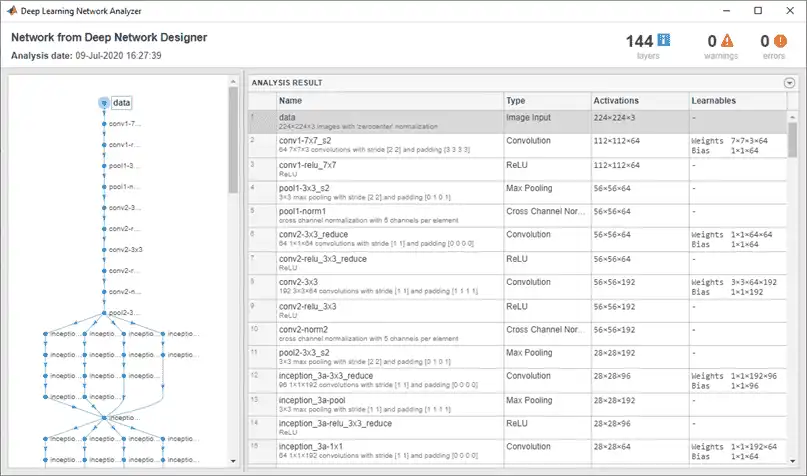Click the graph panel's vertical scrollbar
Screen dimensions: 807x476
pos(233,140)
